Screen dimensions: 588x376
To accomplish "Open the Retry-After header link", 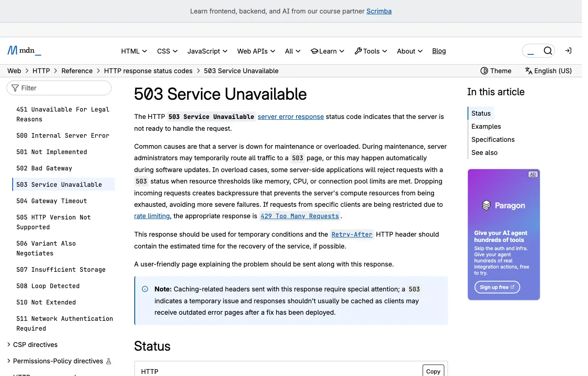I will click(x=352, y=234).
